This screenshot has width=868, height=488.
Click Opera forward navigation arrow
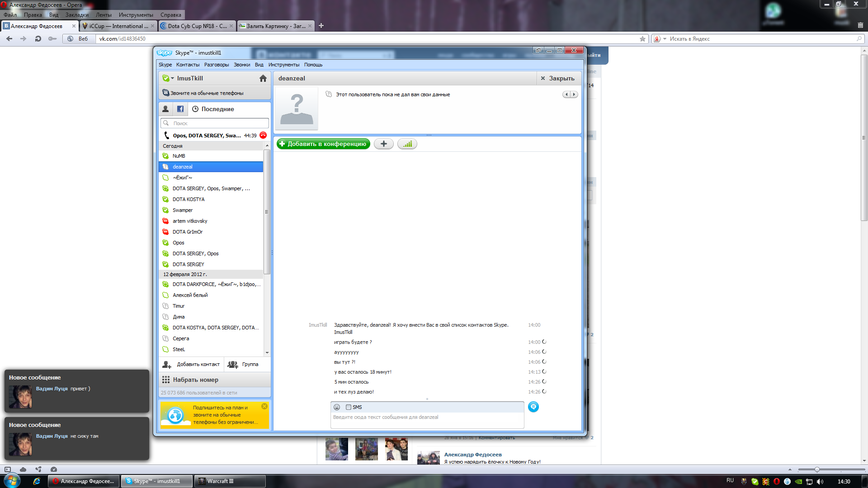(x=24, y=39)
